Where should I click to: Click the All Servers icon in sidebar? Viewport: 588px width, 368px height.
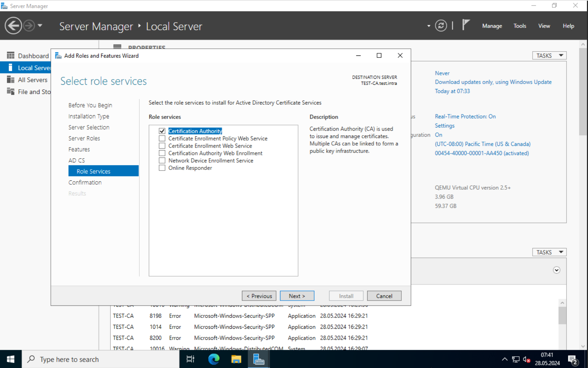[11, 79]
